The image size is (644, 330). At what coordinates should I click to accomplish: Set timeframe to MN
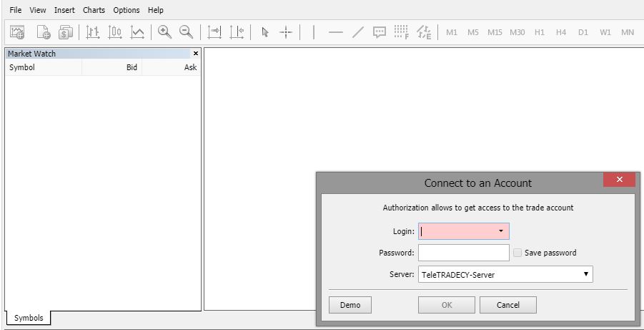628,32
